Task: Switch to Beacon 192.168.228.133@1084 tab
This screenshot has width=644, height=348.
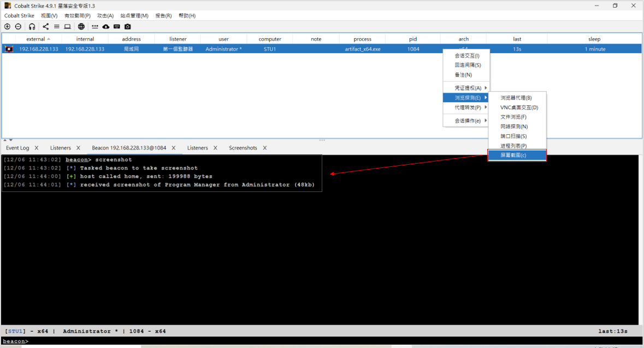Action: tap(129, 148)
